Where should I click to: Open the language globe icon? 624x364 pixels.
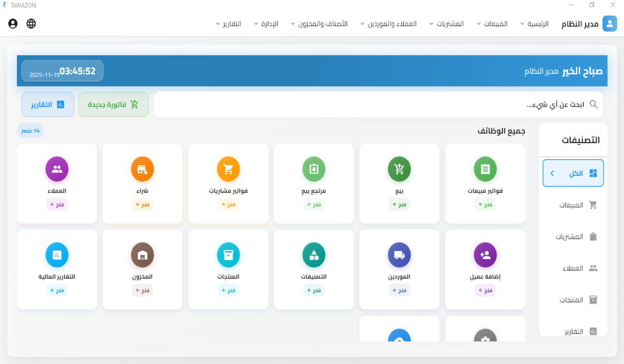pyautogui.click(x=31, y=23)
